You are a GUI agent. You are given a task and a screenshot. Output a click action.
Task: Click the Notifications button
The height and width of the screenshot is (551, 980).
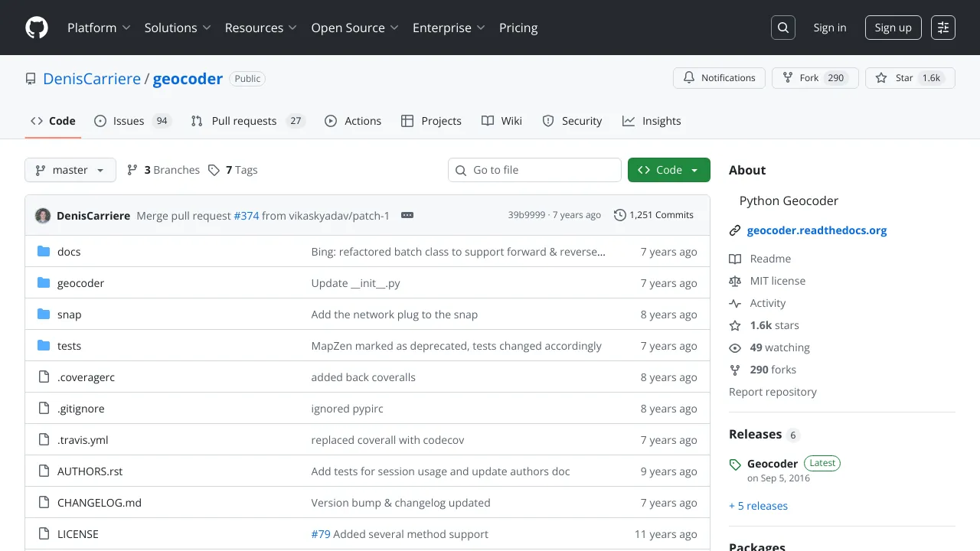click(x=719, y=78)
